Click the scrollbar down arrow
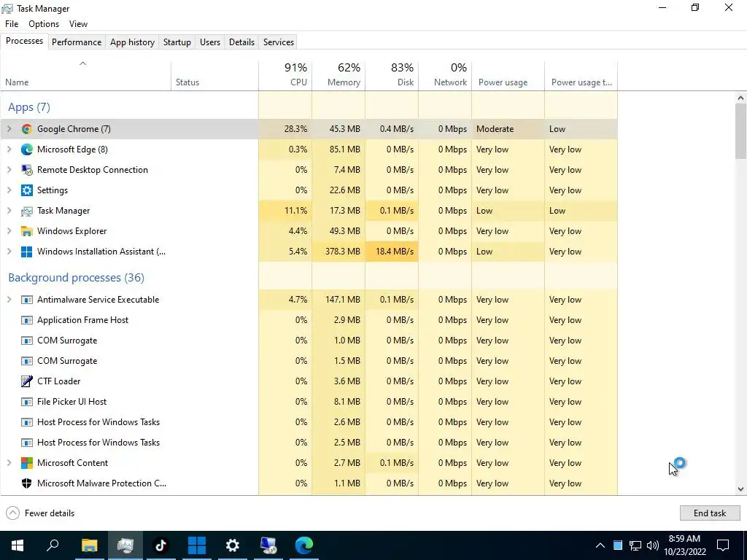Image resolution: width=747 pixels, height=560 pixels. [x=741, y=489]
